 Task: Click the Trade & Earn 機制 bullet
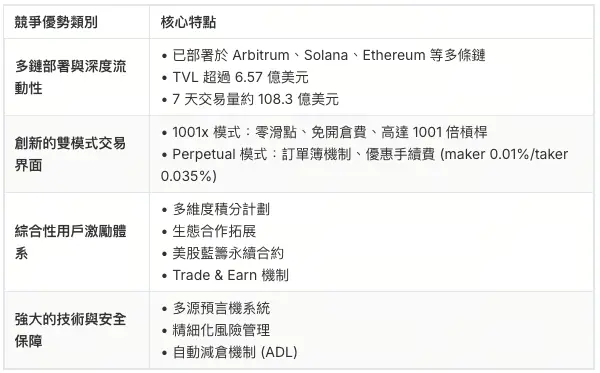[x=225, y=275]
